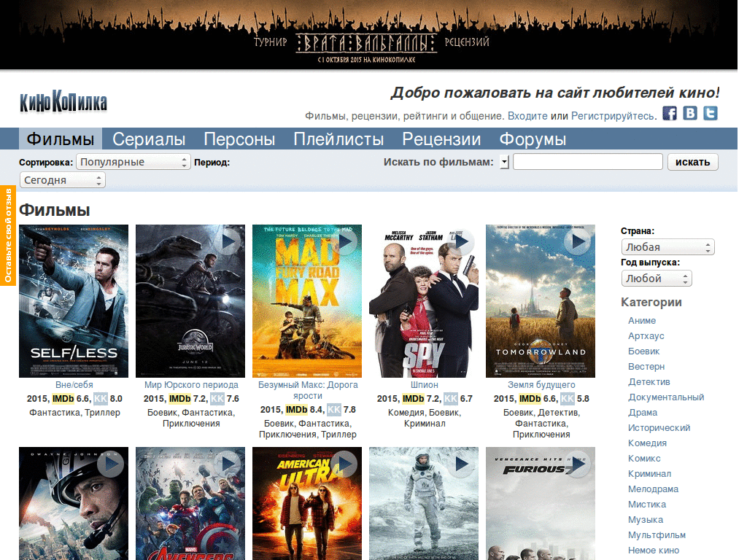The image size is (747, 560).
Task: Open the Шпион title link
Action: click(x=424, y=385)
